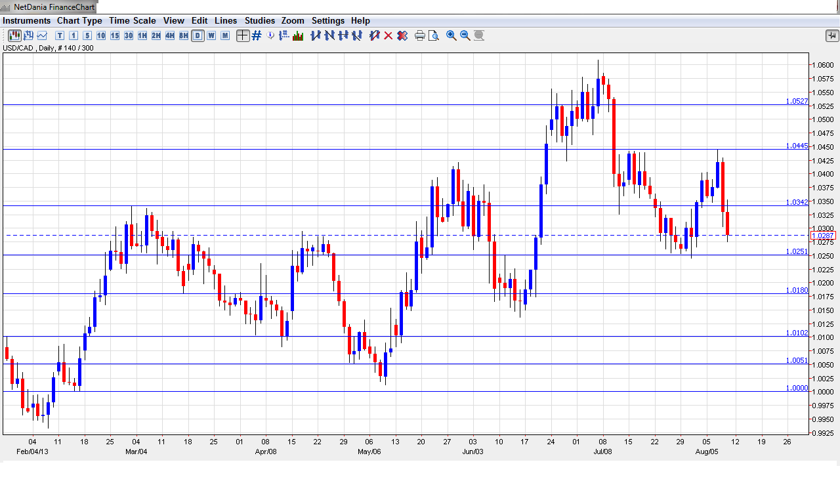Open the Instruments menu
The height and width of the screenshot is (504, 840).
click(26, 20)
